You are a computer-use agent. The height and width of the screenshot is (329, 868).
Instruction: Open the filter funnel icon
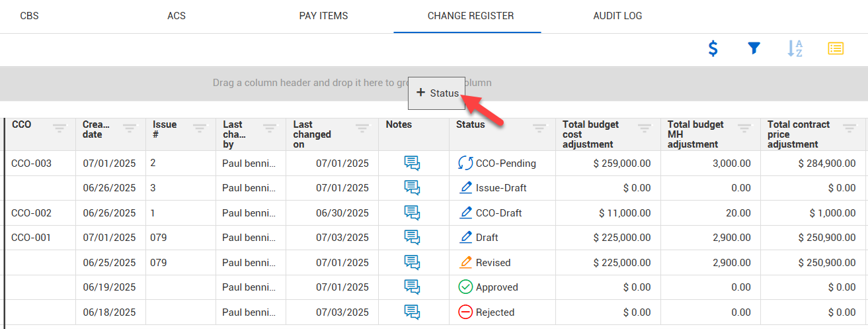754,48
